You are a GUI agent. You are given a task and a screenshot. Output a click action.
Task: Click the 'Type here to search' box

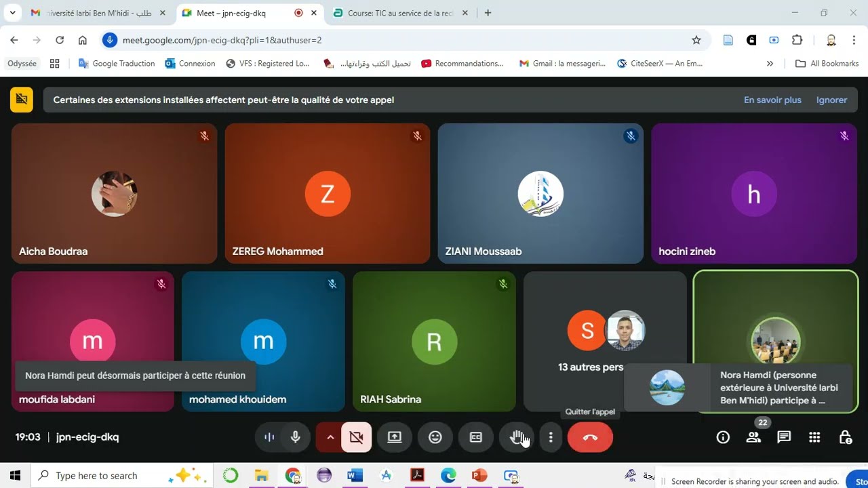[122, 476]
